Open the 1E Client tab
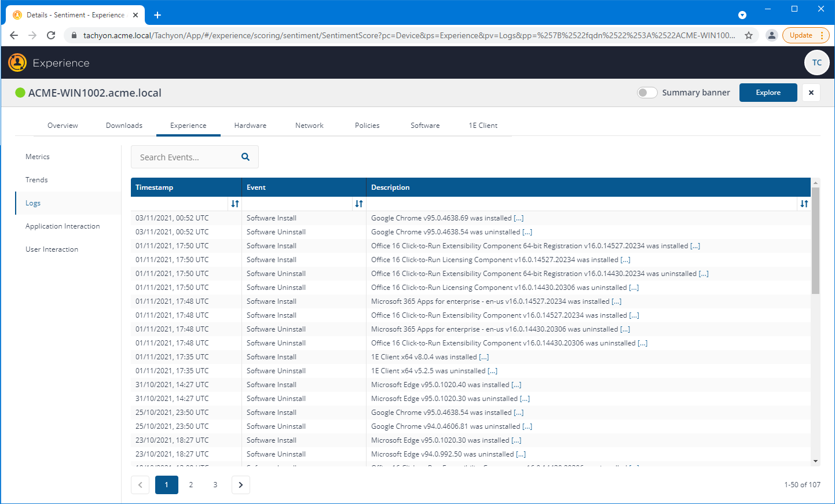835x504 pixels. (483, 126)
